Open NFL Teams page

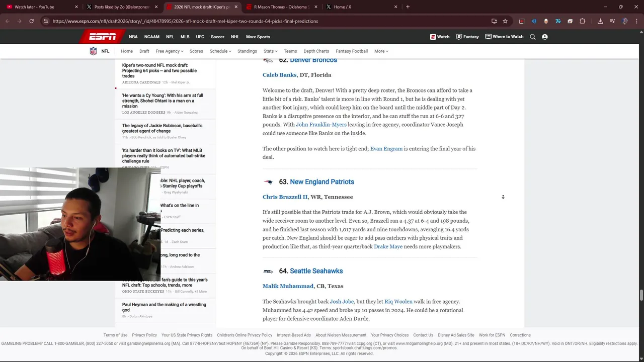pyautogui.click(x=290, y=51)
